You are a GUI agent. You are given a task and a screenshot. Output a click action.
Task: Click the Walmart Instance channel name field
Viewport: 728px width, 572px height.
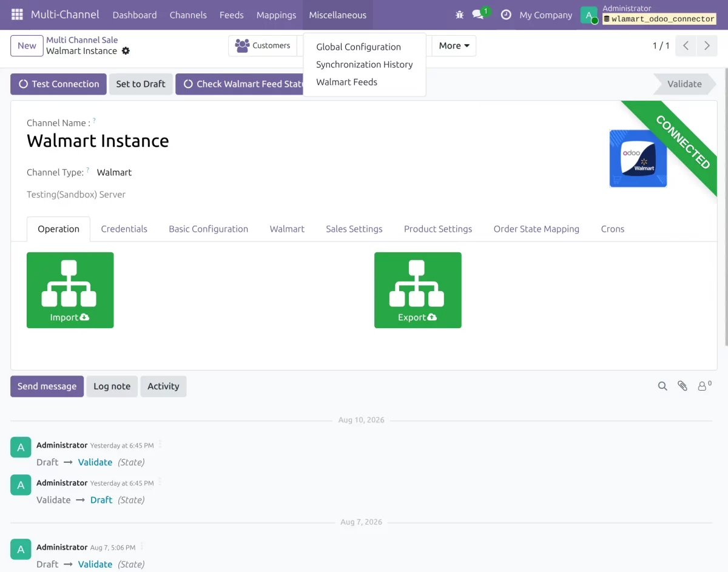[x=98, y=141]
